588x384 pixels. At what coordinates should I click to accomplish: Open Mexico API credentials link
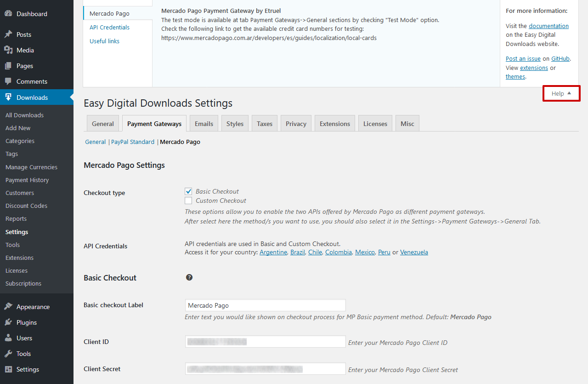click(x=365, y=252)
